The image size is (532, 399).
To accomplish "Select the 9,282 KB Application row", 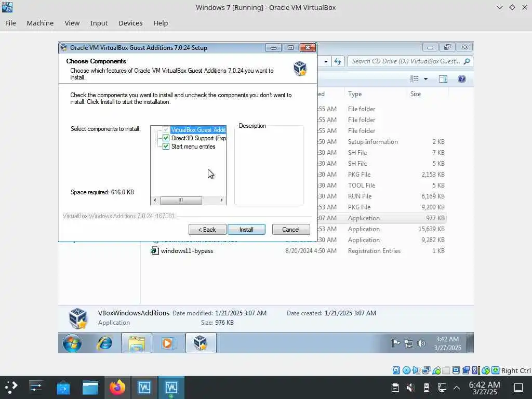I will tap(382, 240).
